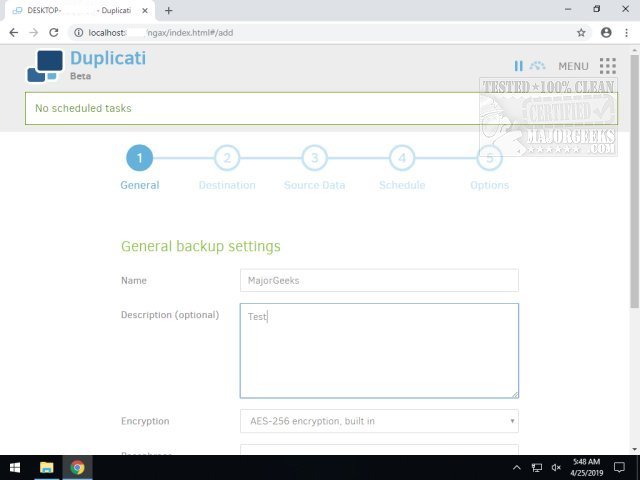640x480 pixels.
Task: Click the Duplicati logo icon
Action: pos(44,66)
